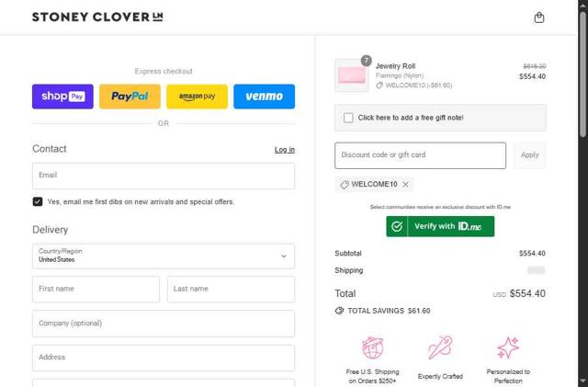Click the scrollbar down arrow

pyautogui.click(x=582, y=381)
